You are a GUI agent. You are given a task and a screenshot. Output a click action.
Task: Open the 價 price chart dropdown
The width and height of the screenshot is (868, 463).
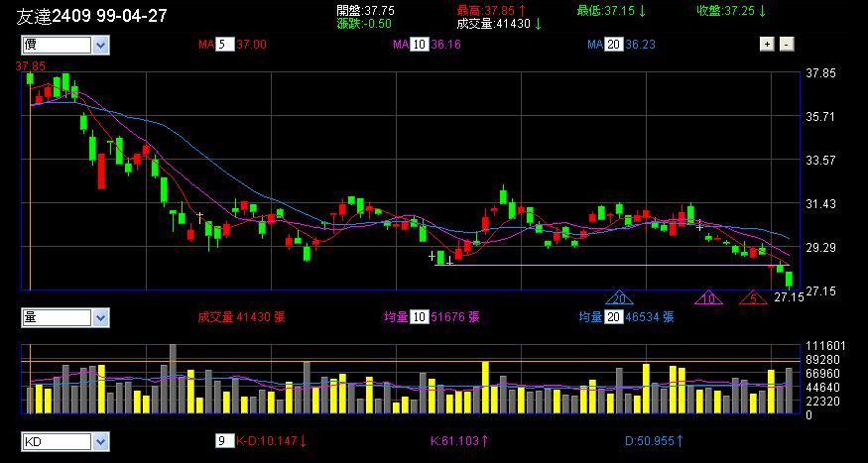click(101, 45)
